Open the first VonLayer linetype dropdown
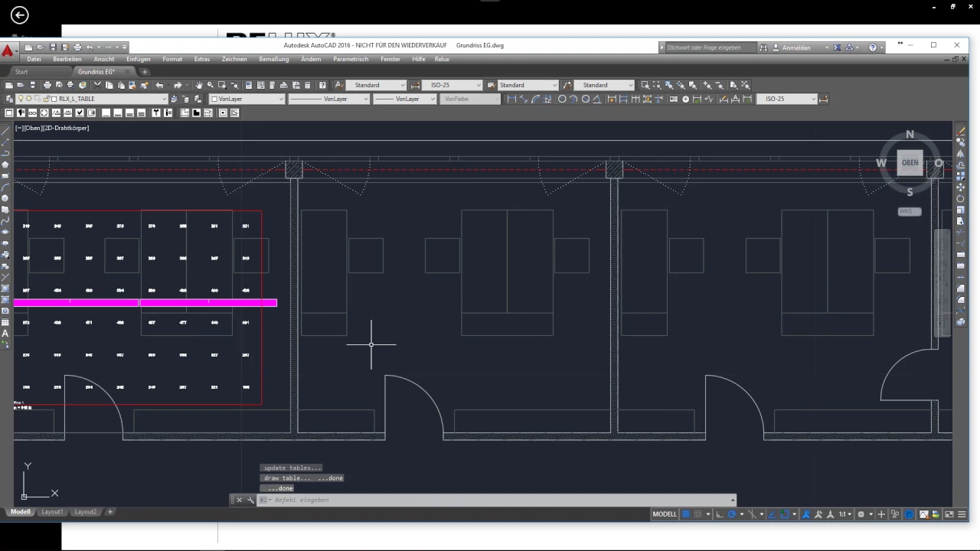The height and width of the screenshot is (551, 980). point(329,99)
